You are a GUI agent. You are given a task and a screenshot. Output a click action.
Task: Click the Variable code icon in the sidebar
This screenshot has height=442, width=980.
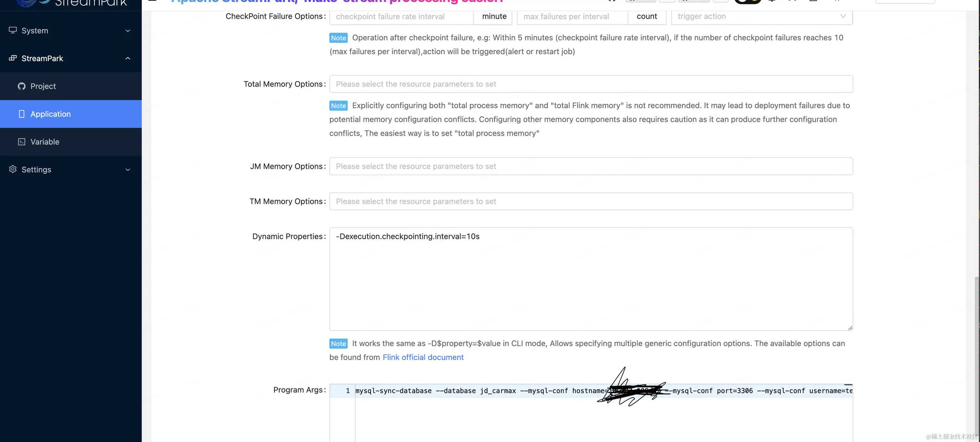[22, 142]
